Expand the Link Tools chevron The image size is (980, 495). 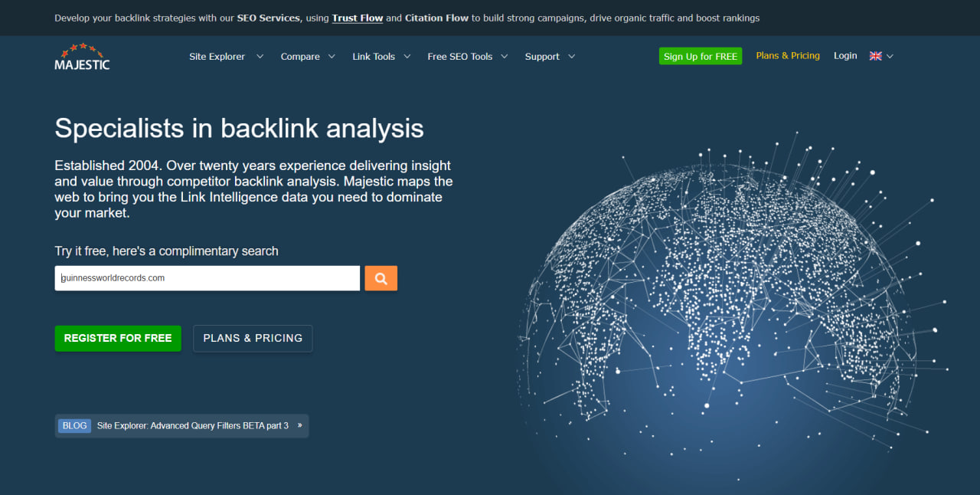[407, 57]
